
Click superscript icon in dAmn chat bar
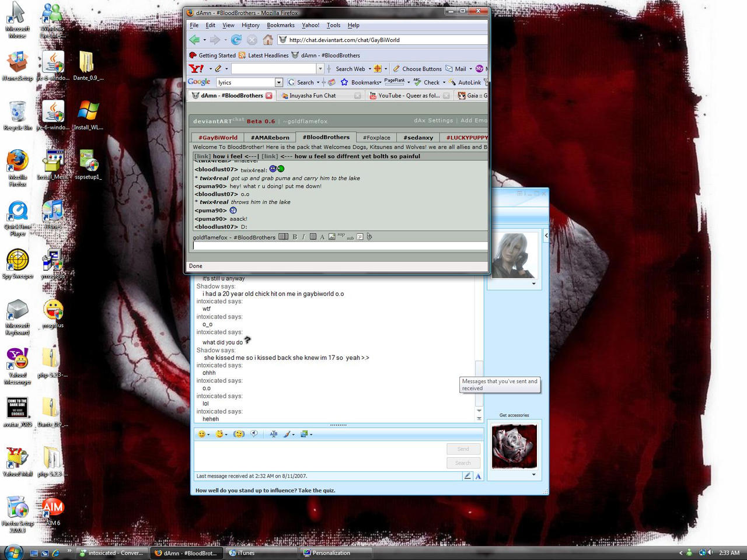341,236
